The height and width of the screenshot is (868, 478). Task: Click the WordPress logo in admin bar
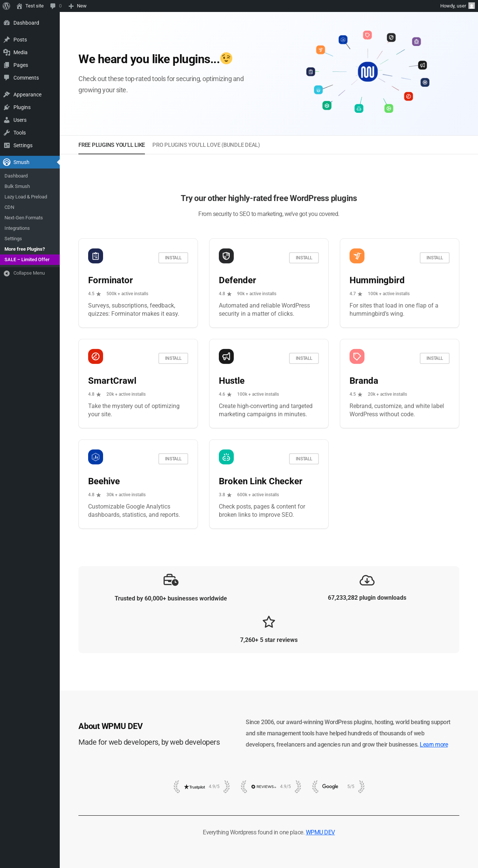pos(6,6)
